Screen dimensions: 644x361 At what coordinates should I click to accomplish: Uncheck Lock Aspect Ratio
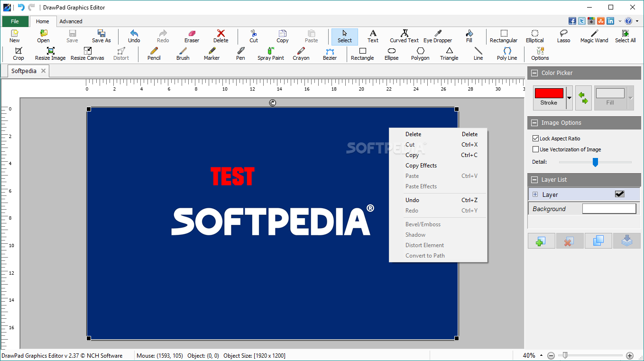coord(535,139)
